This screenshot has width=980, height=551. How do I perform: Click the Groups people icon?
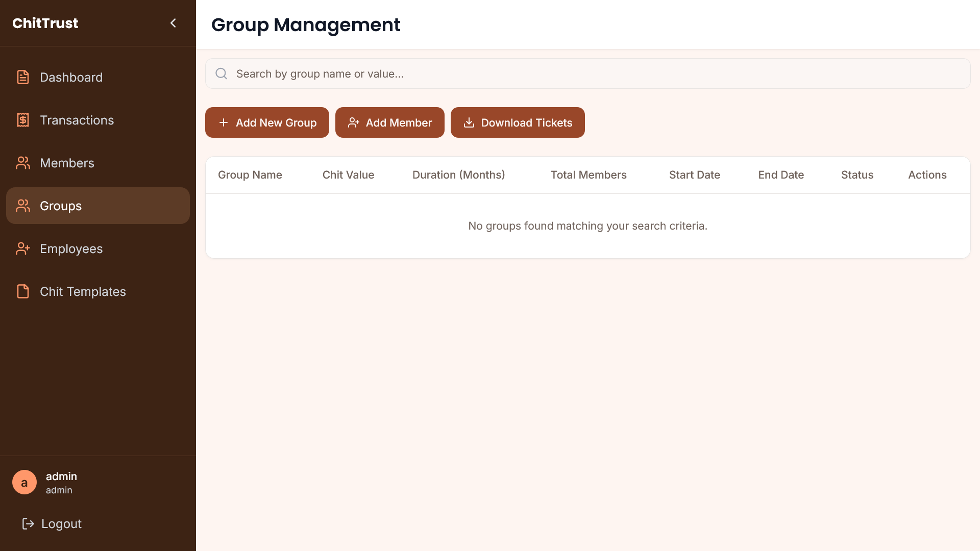coord(23,206)
